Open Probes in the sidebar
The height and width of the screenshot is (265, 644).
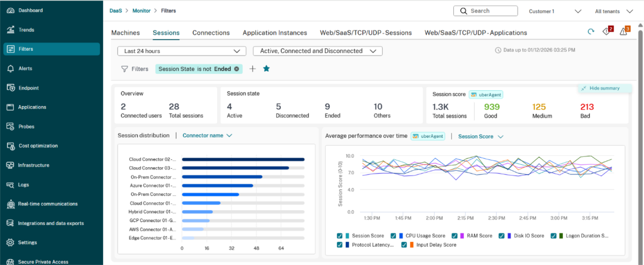tap(27, 127)
